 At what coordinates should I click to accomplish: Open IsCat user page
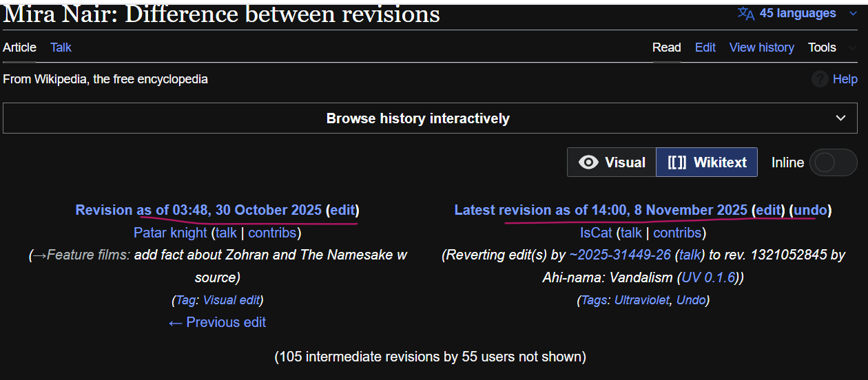(x=596, y=233)
